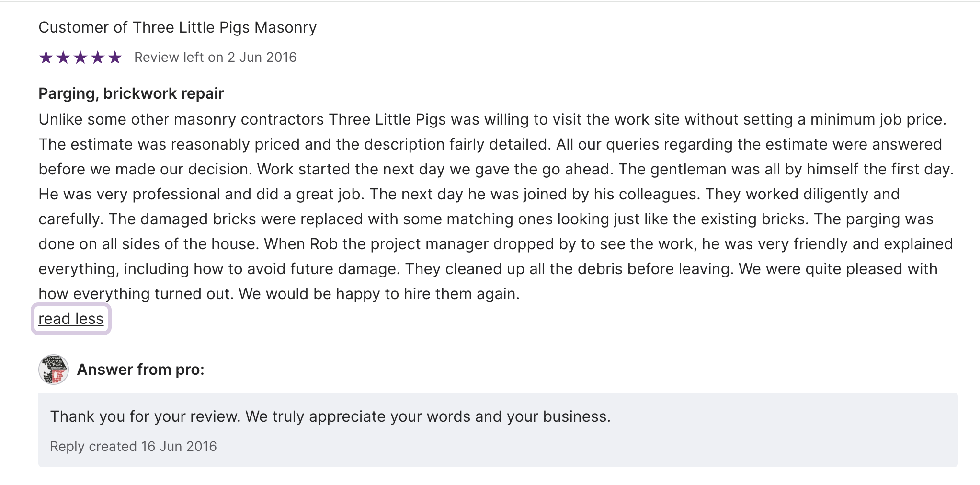Click the "Review left on 2 Jun 2016" date
The height and width of the screenshot is (485, 980).
coord(215,58)
